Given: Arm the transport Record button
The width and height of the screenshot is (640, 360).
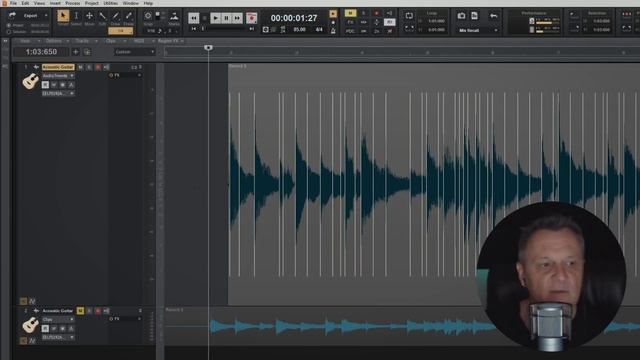Looking at the screenshot, I should [251, 18].
